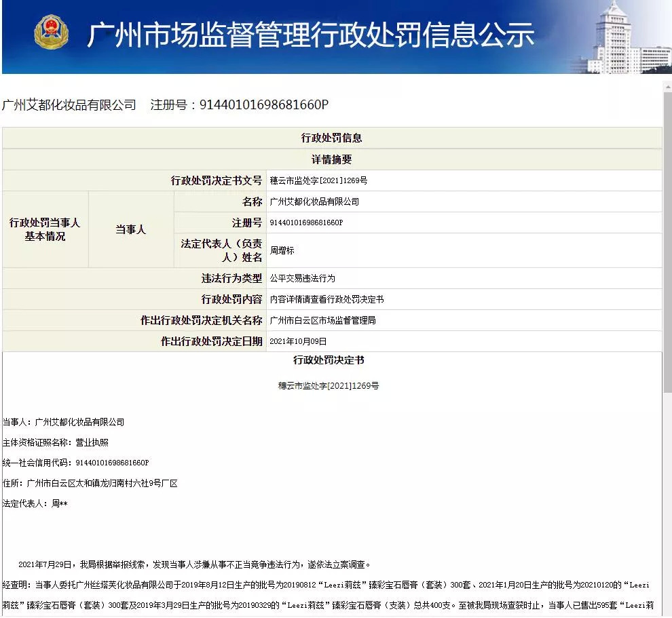Click the section header 行政处罚信息
This screenshot has height=618, width=672.
332,138
